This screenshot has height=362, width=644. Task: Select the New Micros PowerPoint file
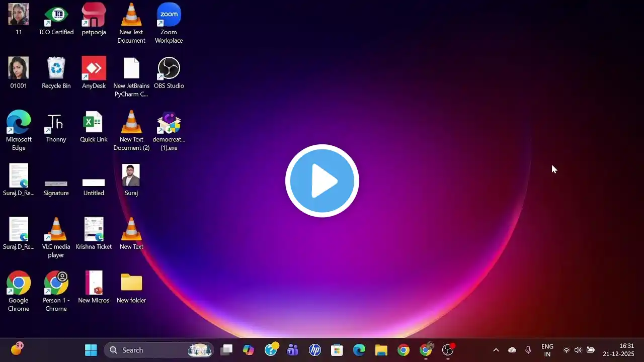tap(94, 288)
